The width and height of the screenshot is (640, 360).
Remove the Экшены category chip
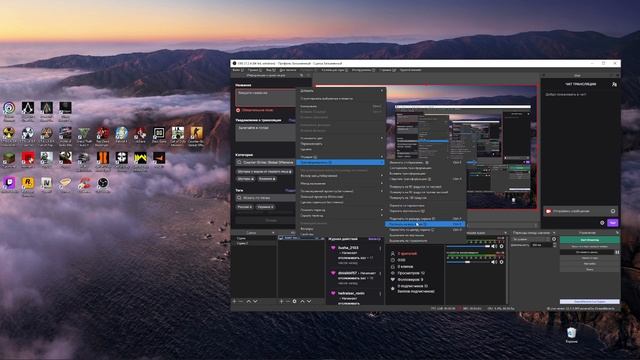point(274,179)
